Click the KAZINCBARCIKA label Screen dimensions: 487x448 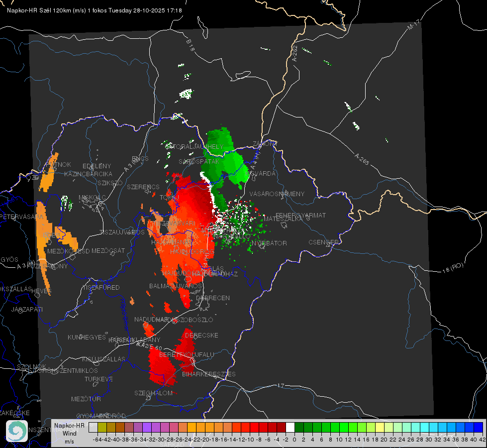tap(88, 174)
